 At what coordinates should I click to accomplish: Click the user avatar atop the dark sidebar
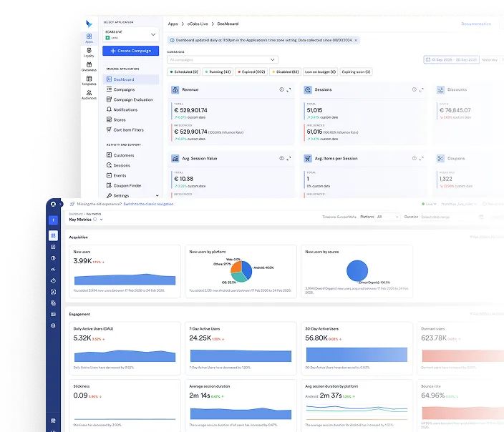54,204
